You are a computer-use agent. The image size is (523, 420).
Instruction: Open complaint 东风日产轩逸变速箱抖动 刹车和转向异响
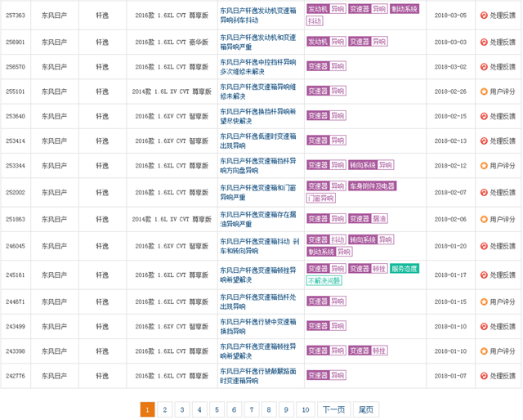(x=260, y=246)
